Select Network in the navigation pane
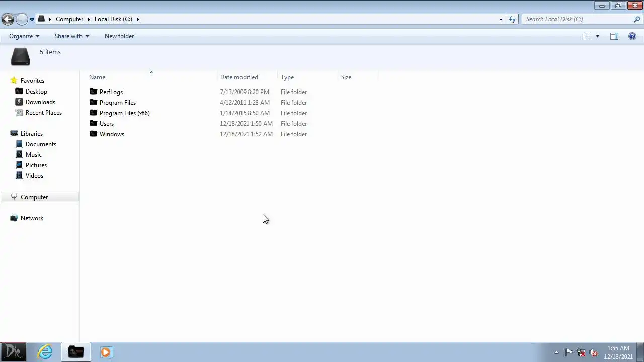 [x=32, y=218]
